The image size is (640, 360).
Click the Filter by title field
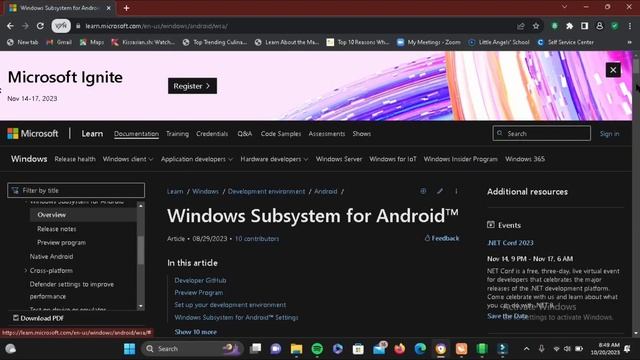click(x=76, y=190)
